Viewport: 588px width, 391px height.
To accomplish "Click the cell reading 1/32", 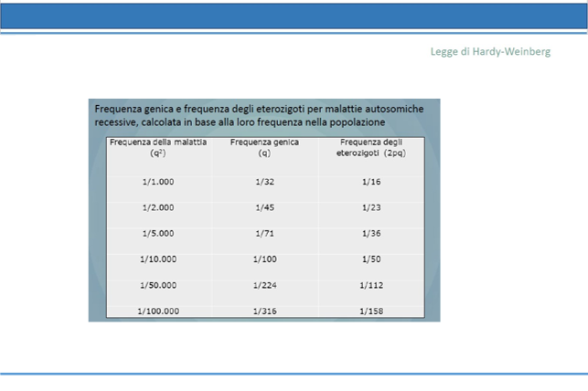I will [265, 182].
